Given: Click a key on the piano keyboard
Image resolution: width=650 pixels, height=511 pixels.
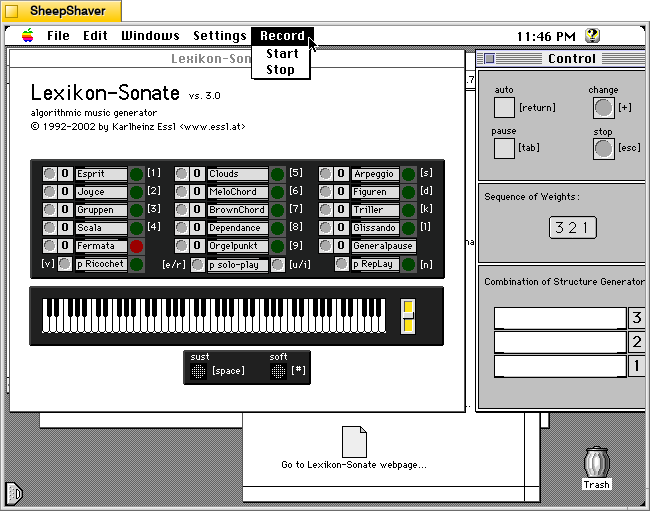Looking at the screenshot, I should (214, 316).
